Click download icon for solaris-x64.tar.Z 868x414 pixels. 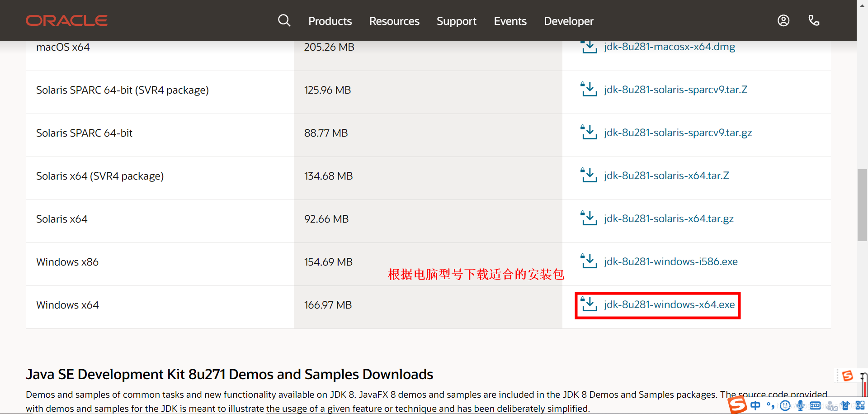(x=589, y=175)
